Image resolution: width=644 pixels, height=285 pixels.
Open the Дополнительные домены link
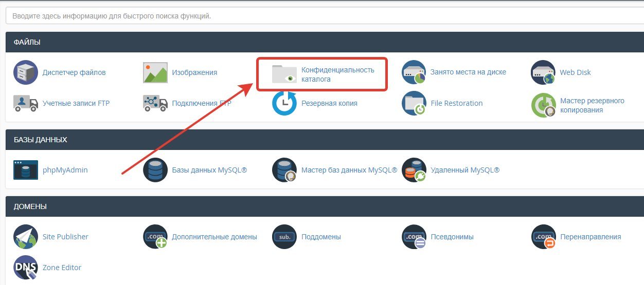pos(214,237)
